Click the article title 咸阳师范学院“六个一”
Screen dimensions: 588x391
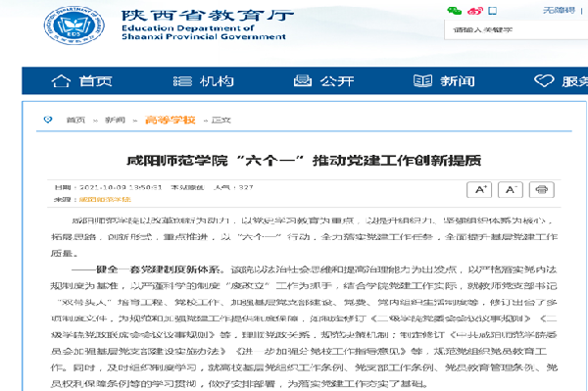(304, 161)
